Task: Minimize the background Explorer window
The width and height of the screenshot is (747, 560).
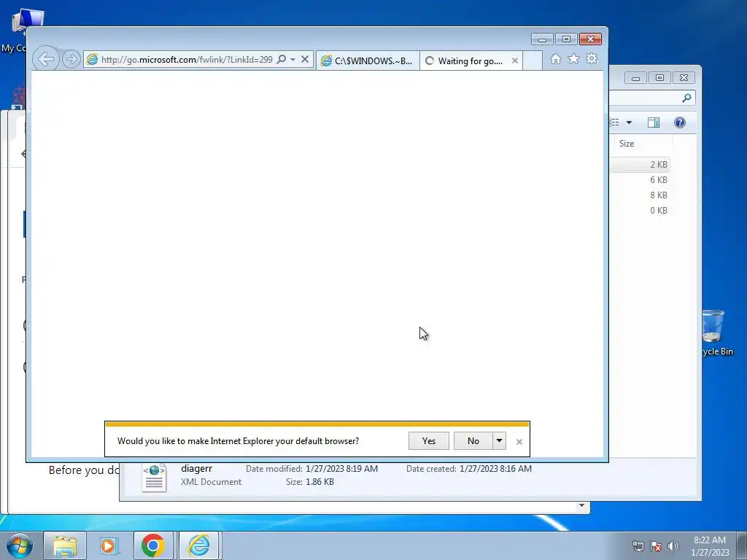Action: coord(635,77)
